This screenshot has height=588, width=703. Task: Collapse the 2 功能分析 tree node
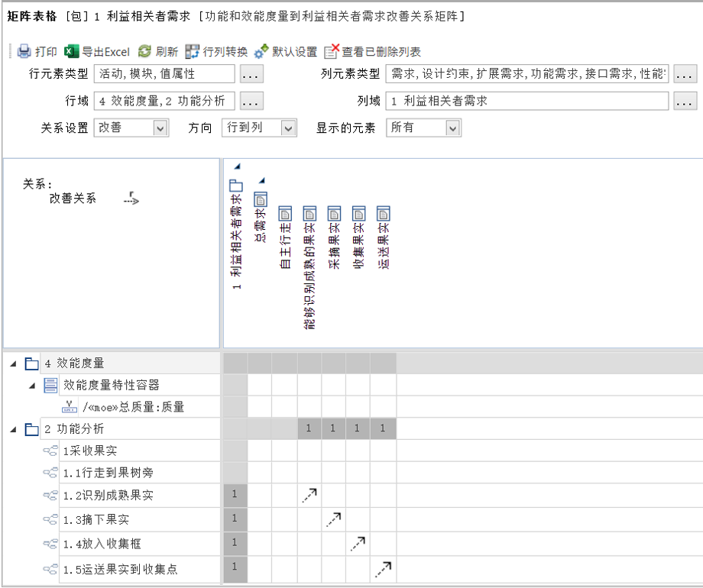14,429
